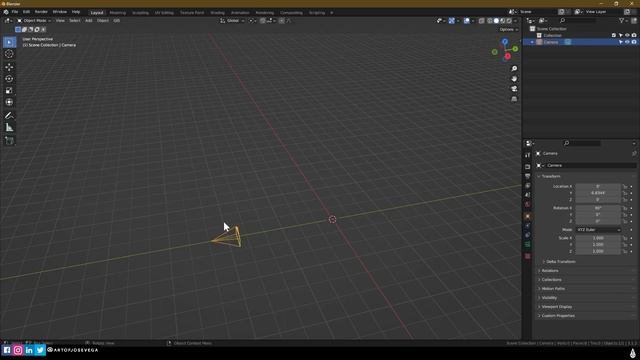Open the viewport Object menu
This screenshot has width=640, height=360.
coord(102,20)
